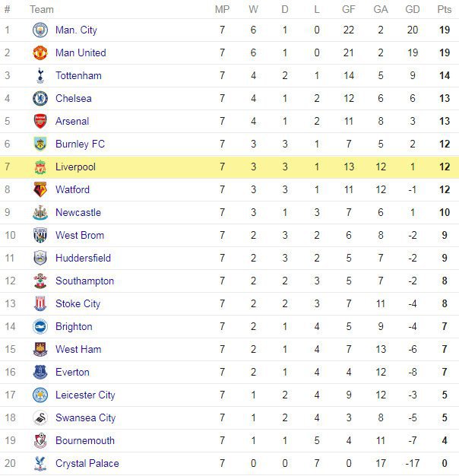This screenshot has height=476, width=459.
Task: Click the Tottenham club crest
Action: click(40, 76)
